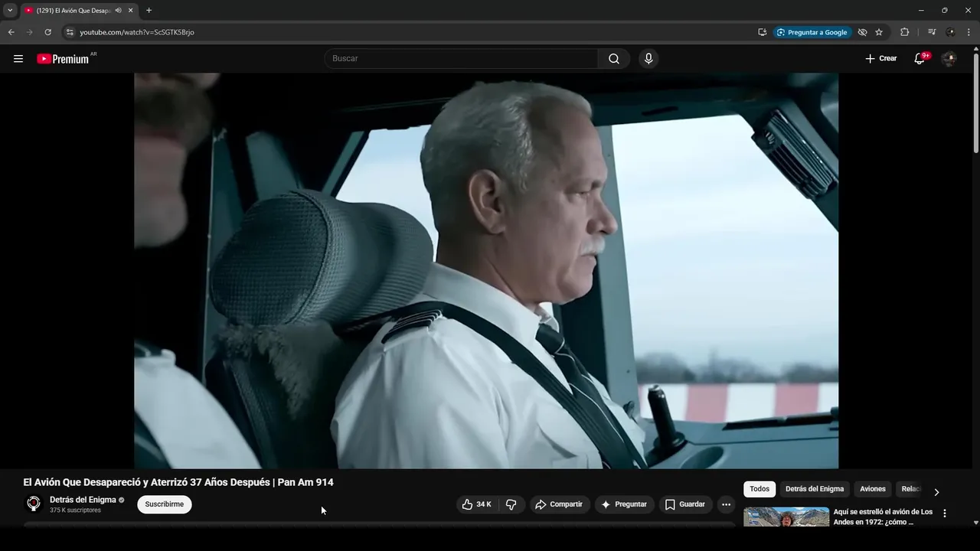Go to YouTube Premium home logo

[x=63, y=59]
